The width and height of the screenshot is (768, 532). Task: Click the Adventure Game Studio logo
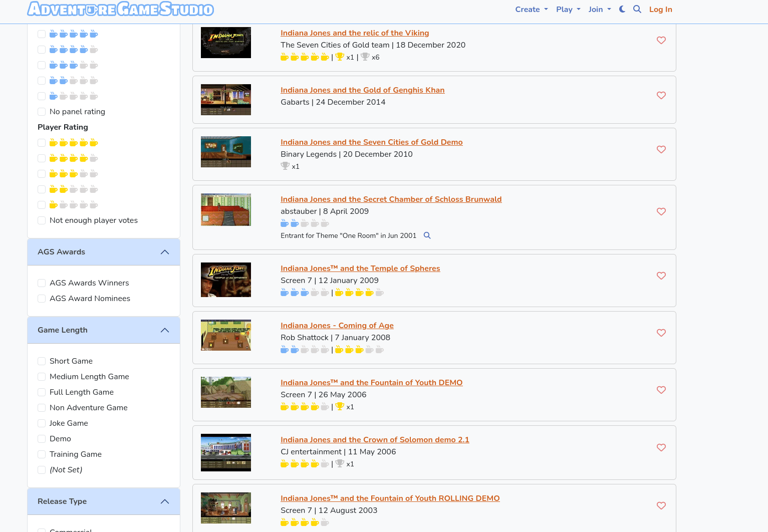(120, 9)
